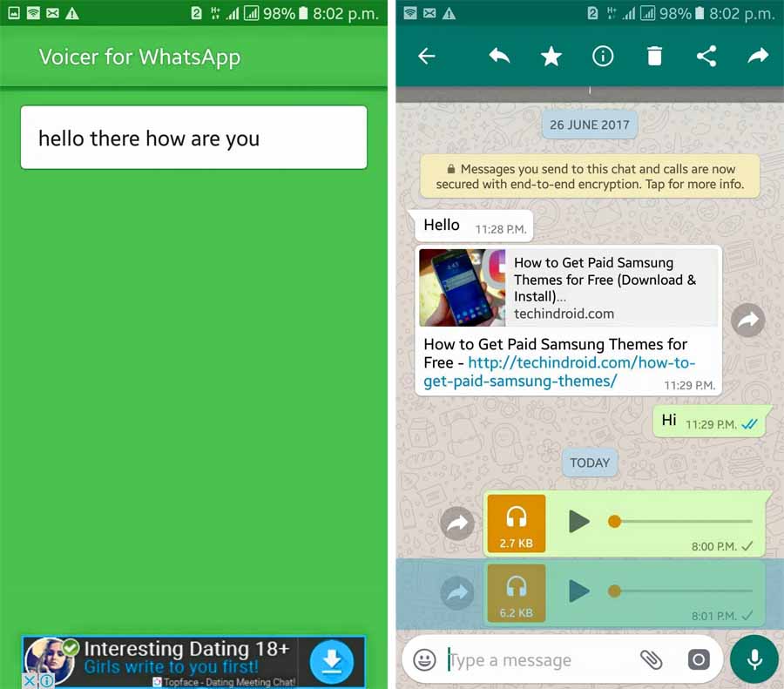Open message info icon

[603, 56]
